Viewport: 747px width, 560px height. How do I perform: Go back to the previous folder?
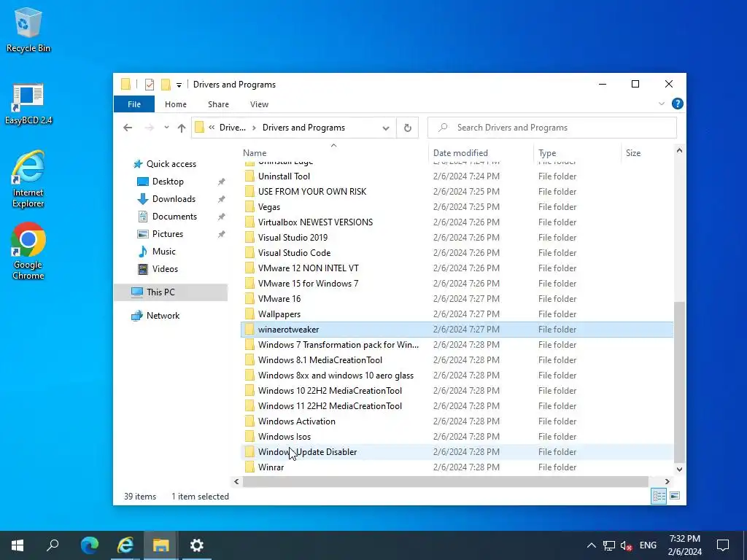pos(128,128)
